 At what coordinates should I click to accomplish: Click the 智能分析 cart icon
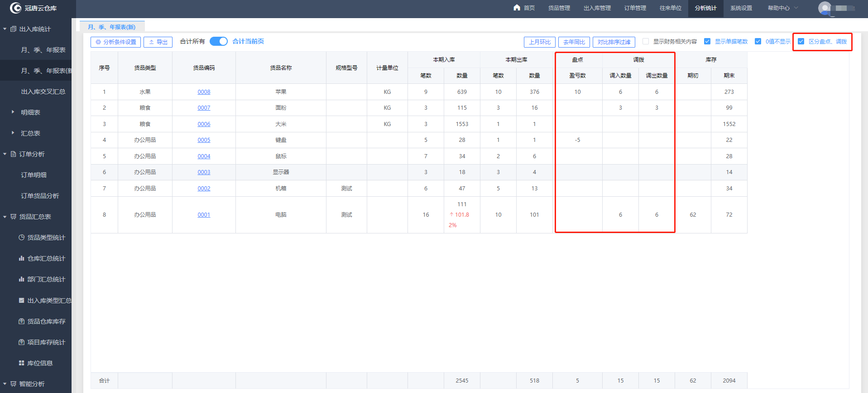click(13, 384)
